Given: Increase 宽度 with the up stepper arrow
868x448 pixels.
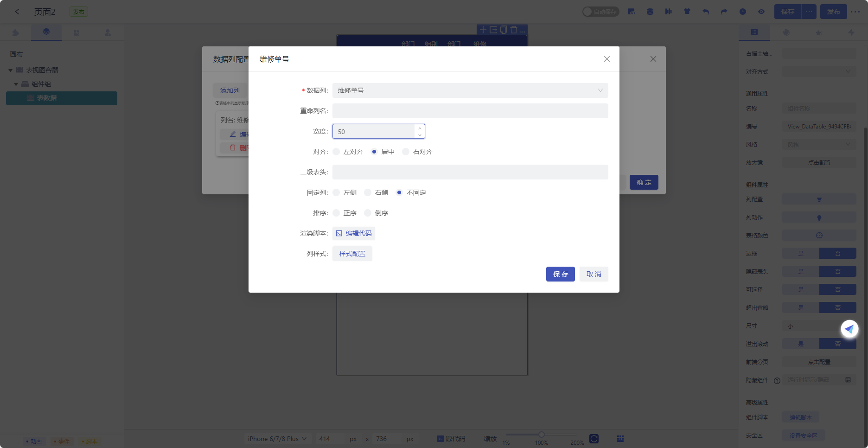Looking at the screenshot, I should pos(420,128).
